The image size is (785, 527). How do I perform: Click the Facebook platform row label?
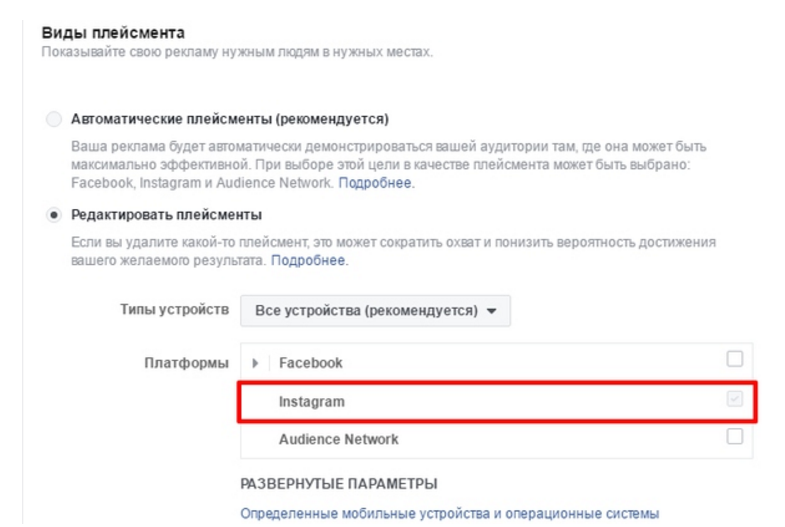click(x=310, y=363)
